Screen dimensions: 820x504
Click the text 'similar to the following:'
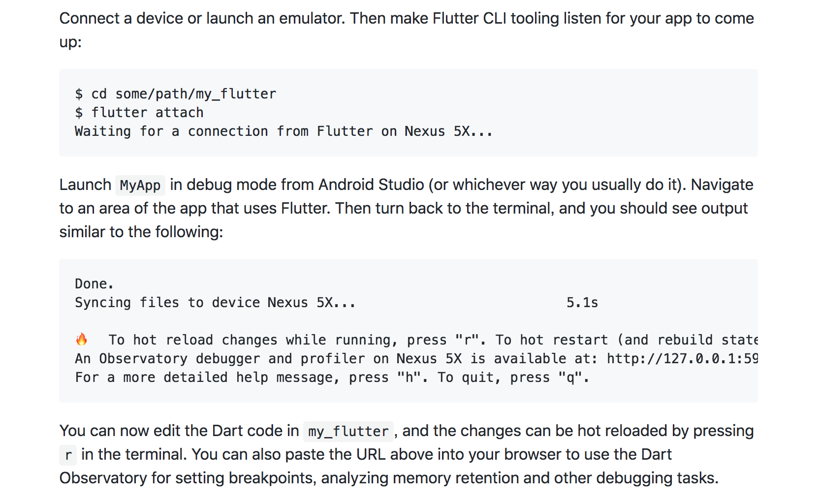tap(141, 232)
